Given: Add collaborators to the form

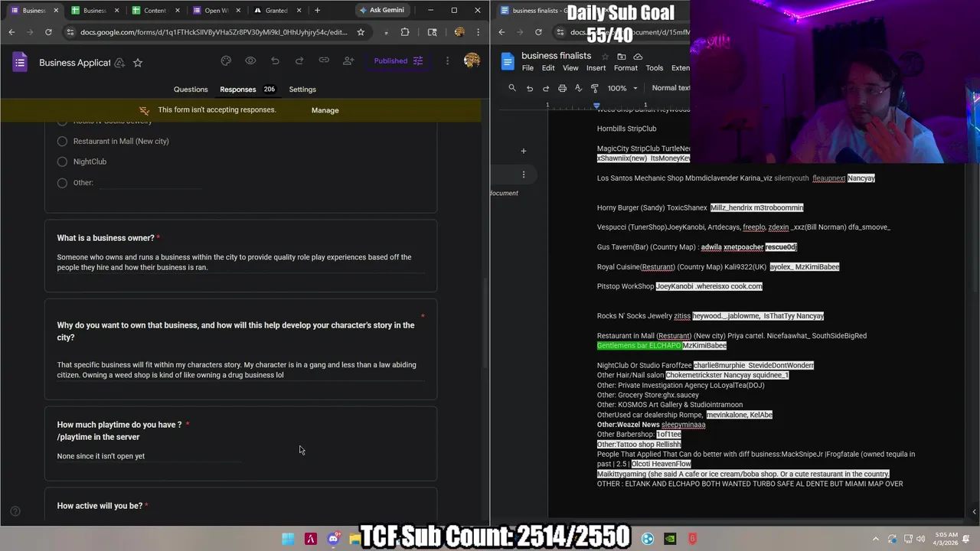Looking at the screenshot, I should 348,61.
